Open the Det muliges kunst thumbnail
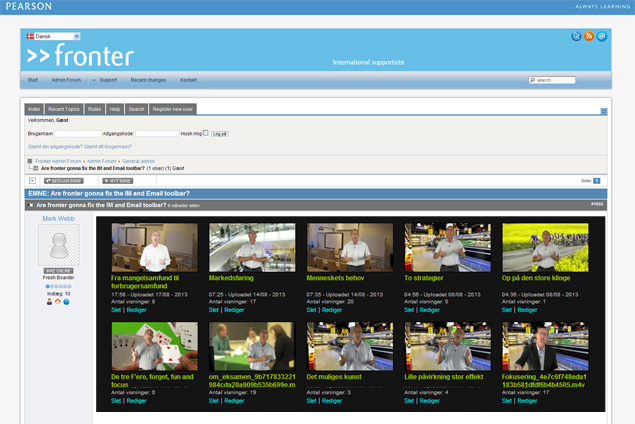Screen dimensions: 635x424 (x=350, y=346)
